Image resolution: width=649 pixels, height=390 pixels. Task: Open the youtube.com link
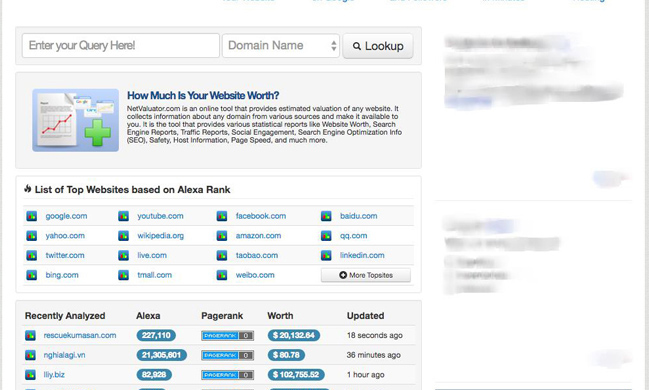coord(160,216)
